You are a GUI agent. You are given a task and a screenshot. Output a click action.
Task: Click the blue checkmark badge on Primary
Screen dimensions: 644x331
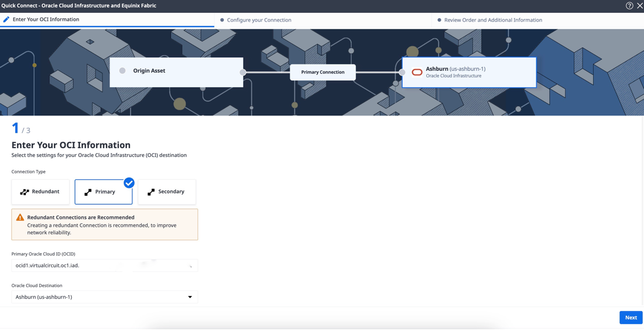point(129,183)
